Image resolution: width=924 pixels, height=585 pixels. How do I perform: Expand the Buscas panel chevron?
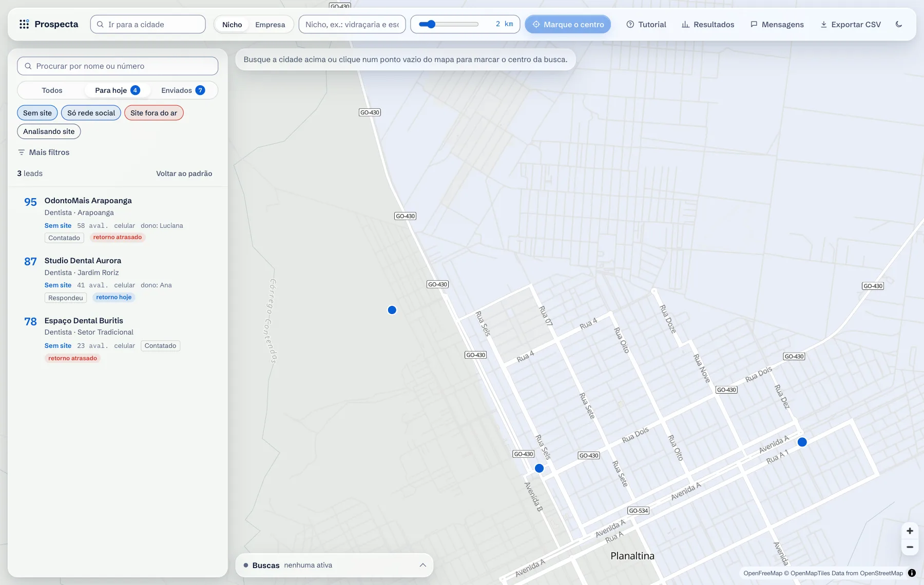tap(423, 565)
